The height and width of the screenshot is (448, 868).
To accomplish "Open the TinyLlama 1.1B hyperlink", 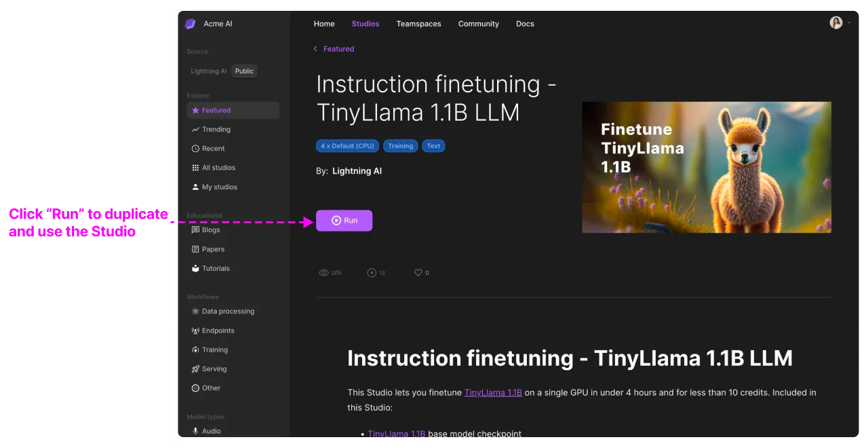I will pos(493,392).
